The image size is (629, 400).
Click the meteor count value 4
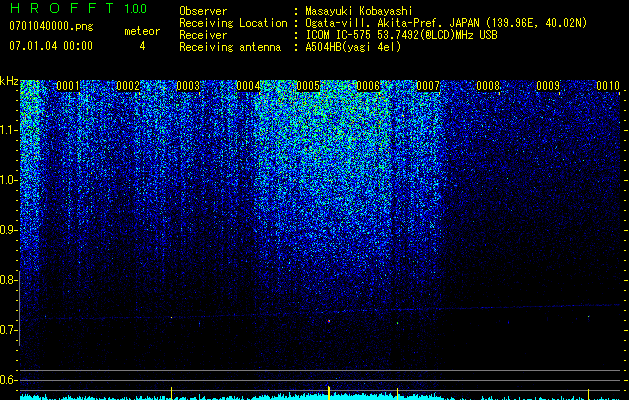(x=142, y=46)
